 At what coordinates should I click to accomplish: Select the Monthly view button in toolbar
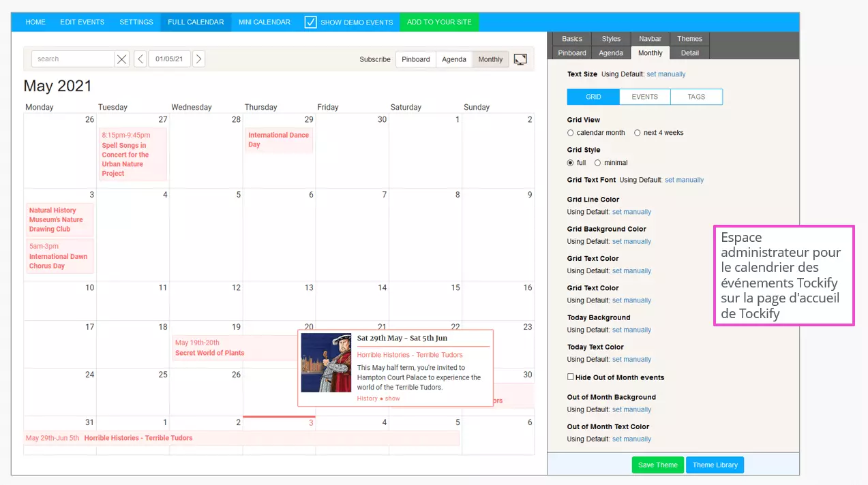pyautogui.click(x=490, y=59)
